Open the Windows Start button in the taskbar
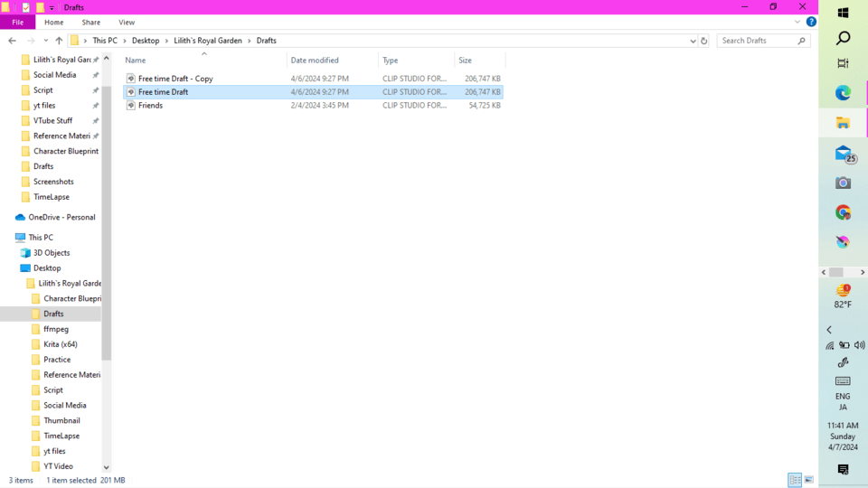This screenshot has width=868, height=488. [843, 12]
